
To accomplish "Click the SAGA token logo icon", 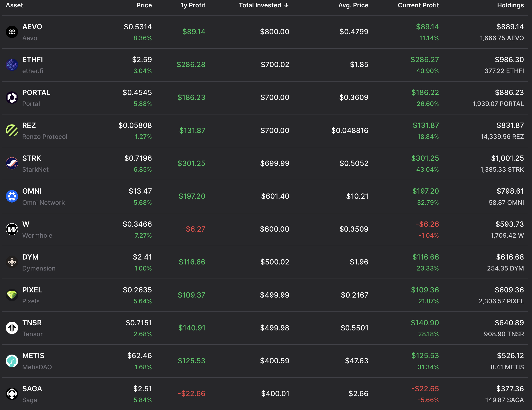I will (12, 394).
